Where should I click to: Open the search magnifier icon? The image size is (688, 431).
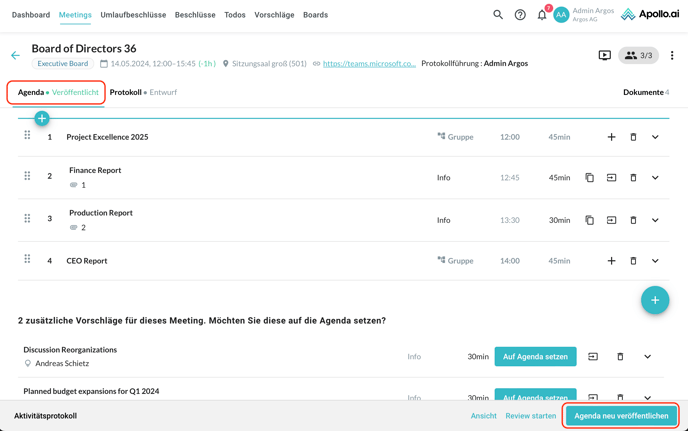tap(498, 15)
